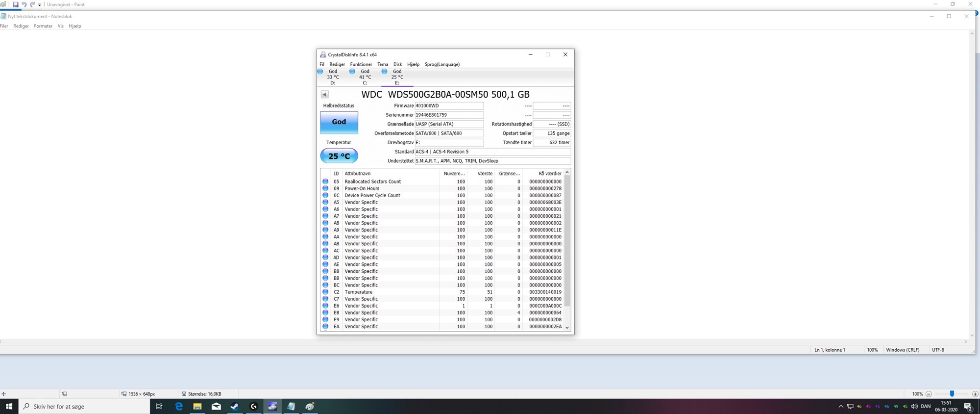The height and width of the screenshot is (414, 980).
Task: Open the Mail app from taskbar
Action: click(216, 406)
